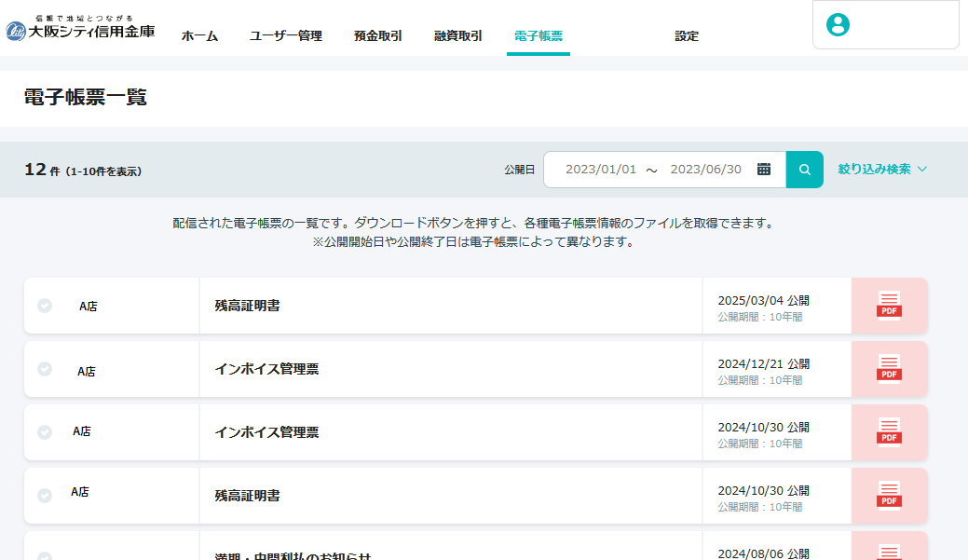This screenshot has width=968, height=560.
Task: Open the calendar date picker icon
Action: [x=764, y=170]
